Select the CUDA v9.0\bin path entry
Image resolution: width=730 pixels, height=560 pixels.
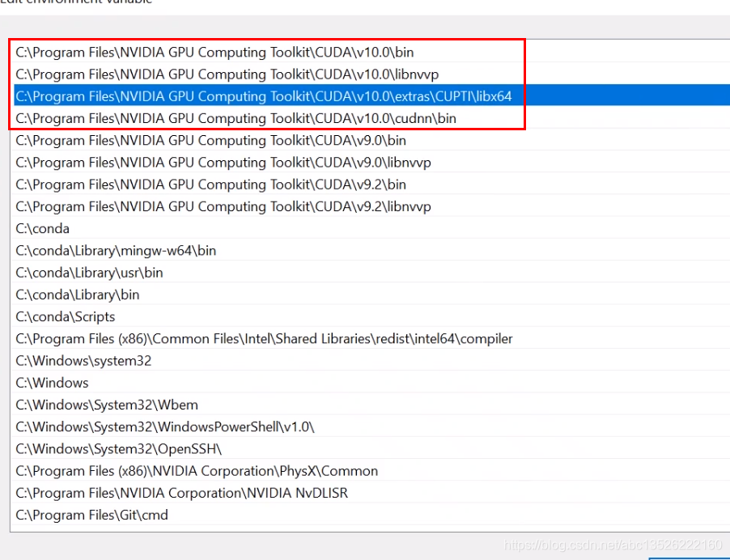point(371,140)
